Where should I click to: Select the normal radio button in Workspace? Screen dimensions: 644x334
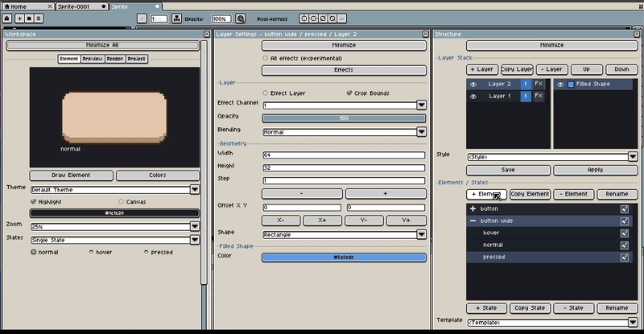click(x=34, y=252)
